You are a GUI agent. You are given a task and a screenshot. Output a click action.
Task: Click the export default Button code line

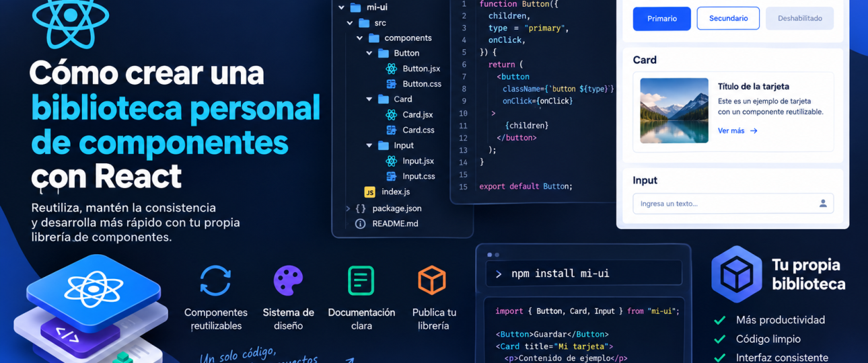click(x=526, y=187)
